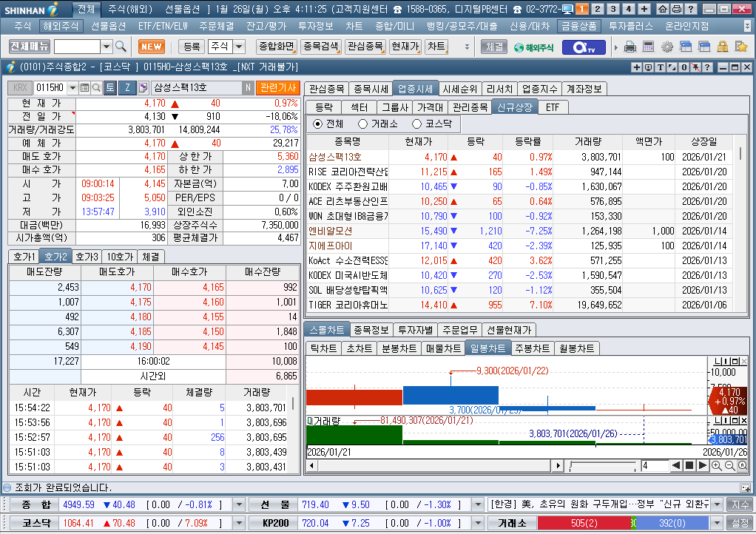Image resolution: width=756 pixels, height=534 pixels.
Task: Open stock list icon beside code 0115H0
Action: 84,88
